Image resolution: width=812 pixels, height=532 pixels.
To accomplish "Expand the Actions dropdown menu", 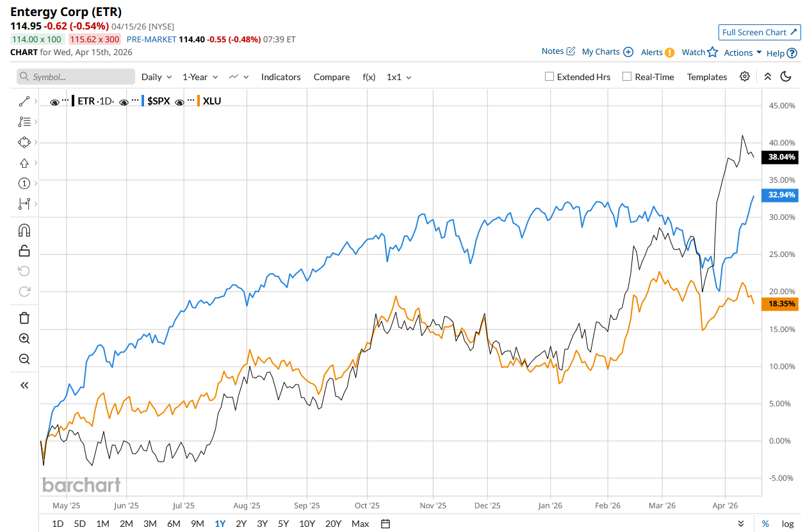I will (743, 53).
